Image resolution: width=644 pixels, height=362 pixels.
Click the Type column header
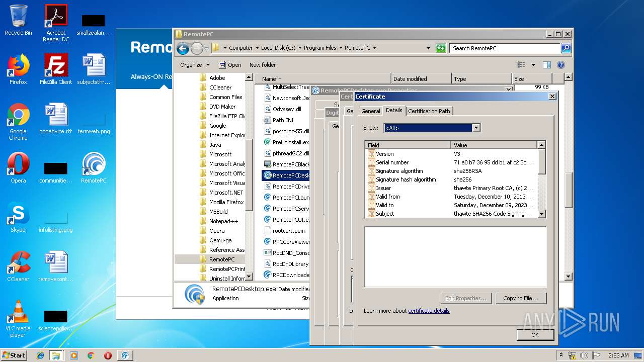pyautogui.click(x=481, y=79)
